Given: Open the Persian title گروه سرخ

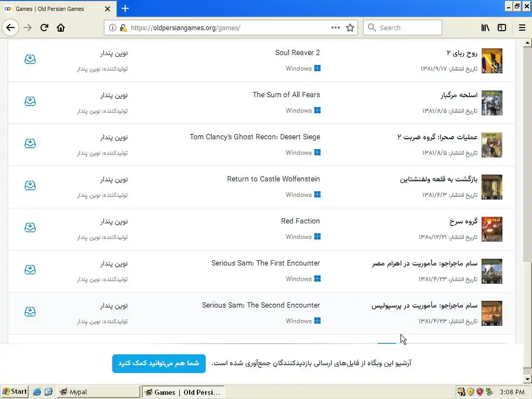Looking at the screenshot, I should [x=463, y=221].
